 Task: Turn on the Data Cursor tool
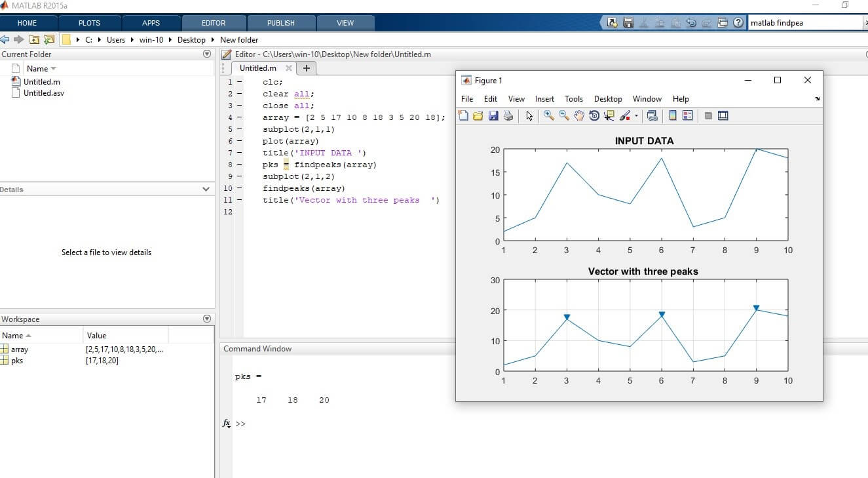click(x=609, y=115)
